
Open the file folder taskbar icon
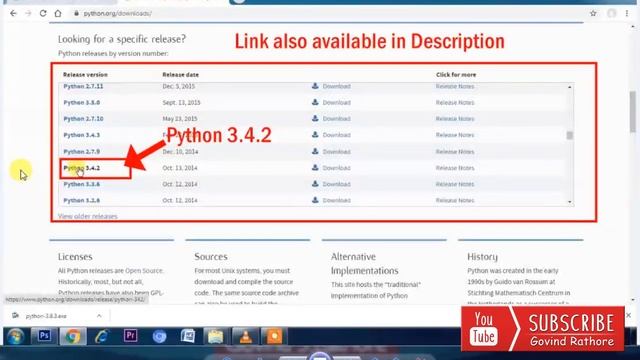pyautogui.click(x=216, y=336)
